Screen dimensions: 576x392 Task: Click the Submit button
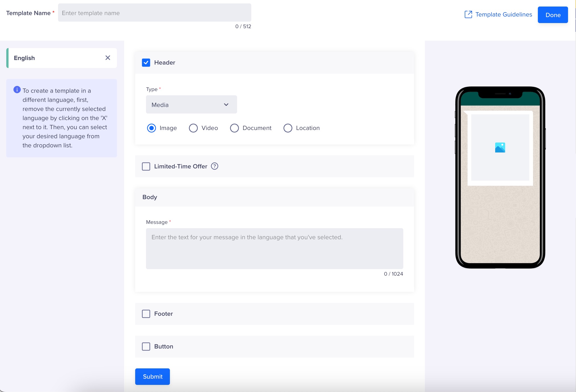[153, 376]
